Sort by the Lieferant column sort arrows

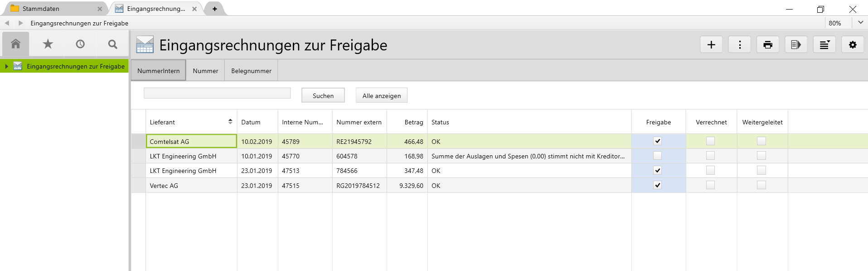(230, 122)
